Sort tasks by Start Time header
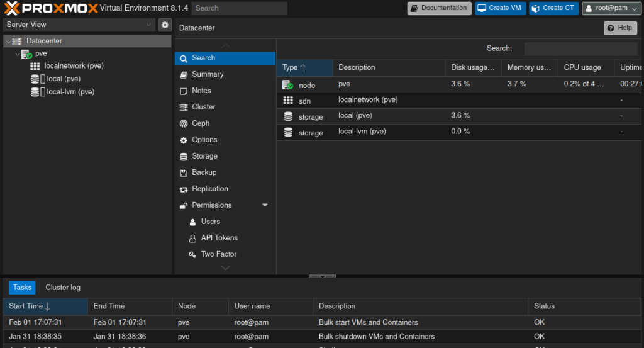 45,306
